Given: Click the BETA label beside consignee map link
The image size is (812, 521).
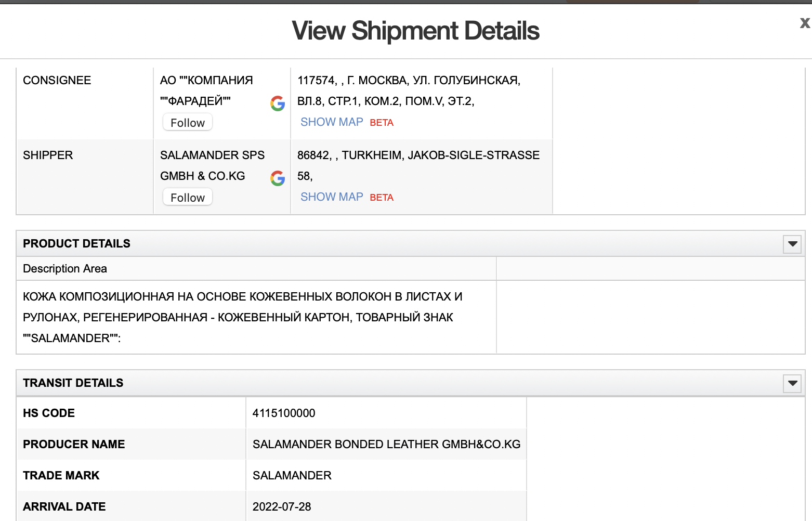Looking at the screenshot, I should click(x=382, y=123).
